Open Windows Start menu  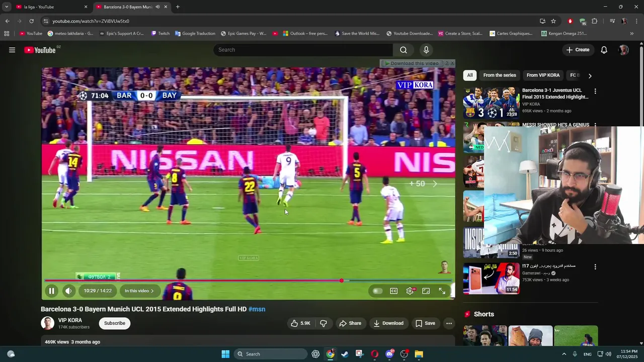click(225, 354)
